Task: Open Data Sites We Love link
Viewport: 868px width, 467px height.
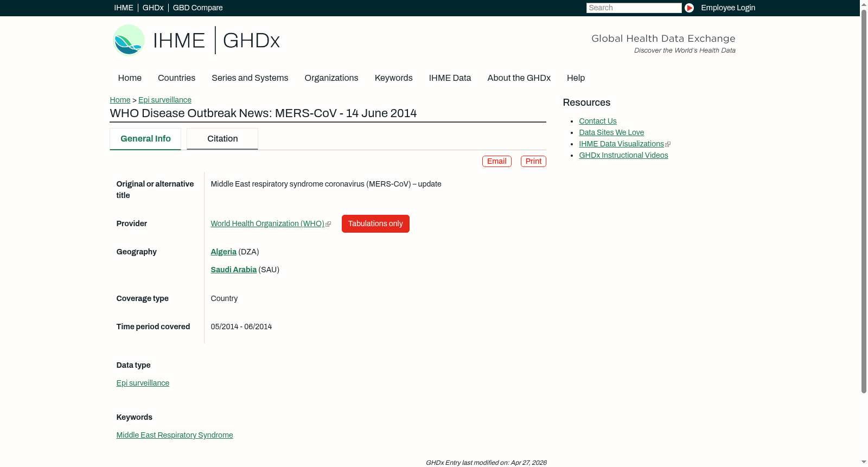Action: tap(611, 132)
